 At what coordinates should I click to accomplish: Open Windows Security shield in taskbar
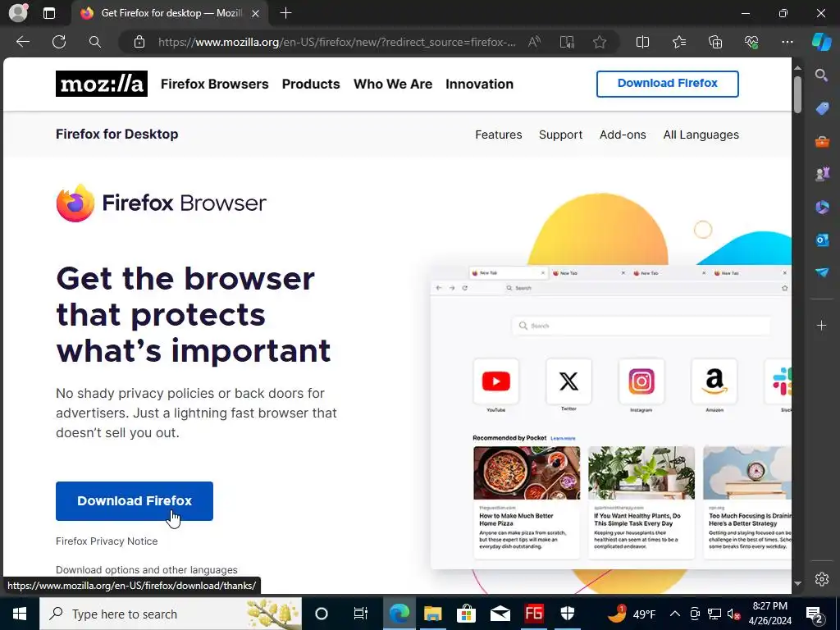click(568, 614)
